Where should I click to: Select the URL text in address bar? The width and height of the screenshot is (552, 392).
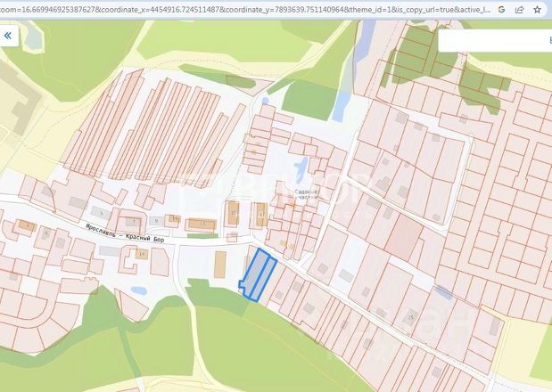coord(245,10)
